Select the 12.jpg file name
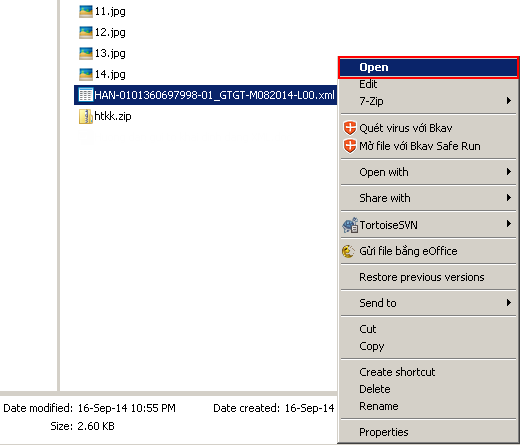The width and height of the screenshot is (520, 445). point(110,33)
